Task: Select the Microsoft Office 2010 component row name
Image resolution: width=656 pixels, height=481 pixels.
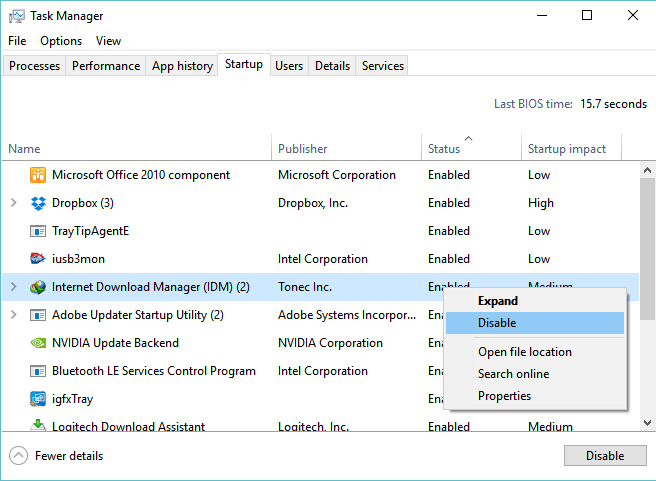Action: click(x=141, y=175)
